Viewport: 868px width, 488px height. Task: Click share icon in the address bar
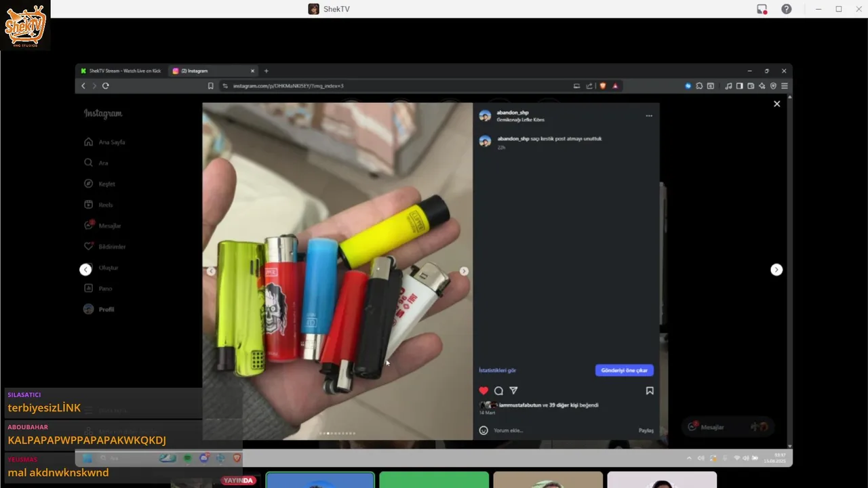click(x=589, y=86)
